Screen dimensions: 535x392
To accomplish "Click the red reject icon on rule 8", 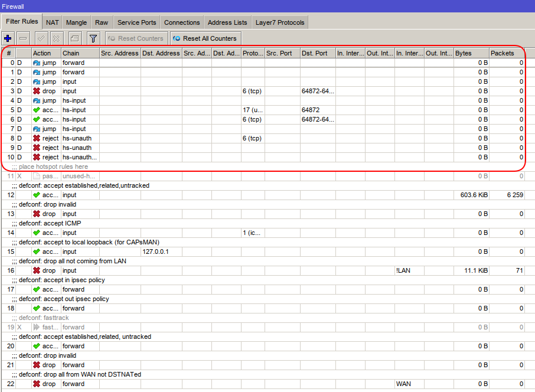I will pos(37,138).
